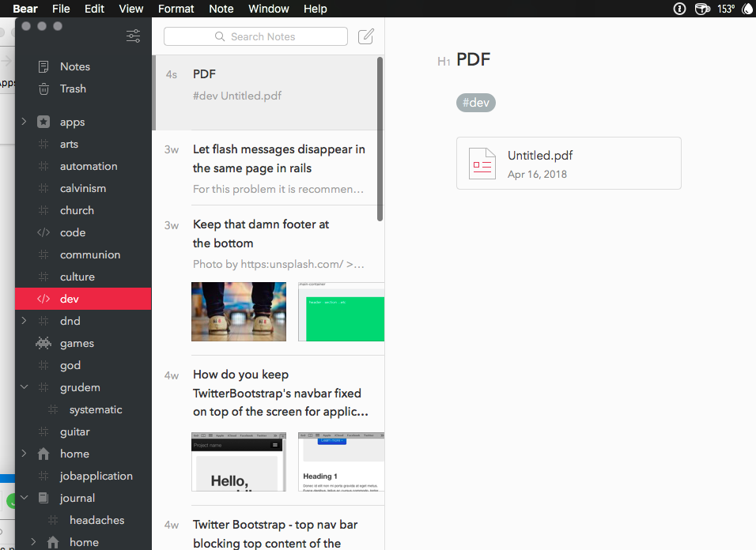Click the hash icon beside culture tag
This screenshot has width=756, height=550.
tap(43, 277)
